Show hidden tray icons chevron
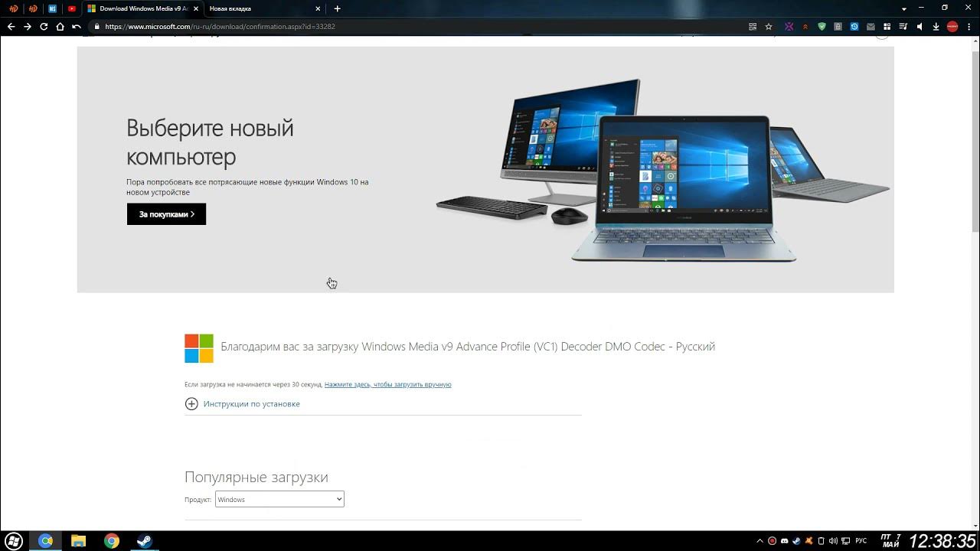Screen dimensions: 980x551 point(759,541)
